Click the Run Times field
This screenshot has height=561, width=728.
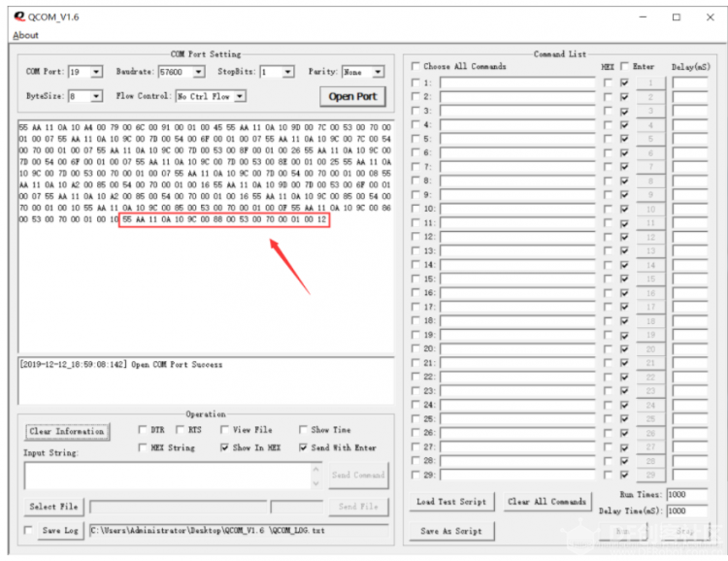click(x=686, y=495)
